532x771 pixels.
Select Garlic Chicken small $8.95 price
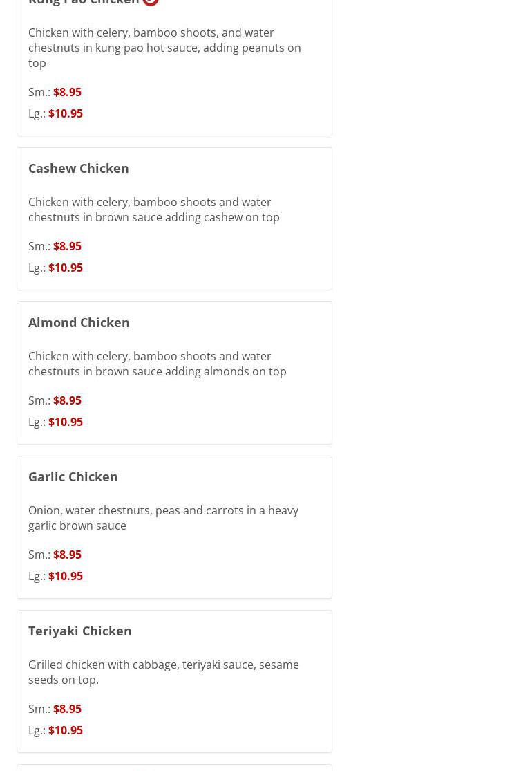tap(67, 555)
